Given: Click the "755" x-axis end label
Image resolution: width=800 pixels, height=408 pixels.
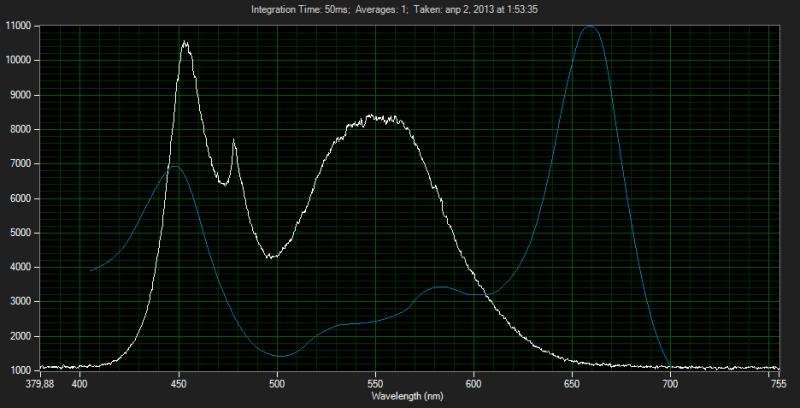Looking at the screenshot, I should pyautogui.click(x=778, y=383).
